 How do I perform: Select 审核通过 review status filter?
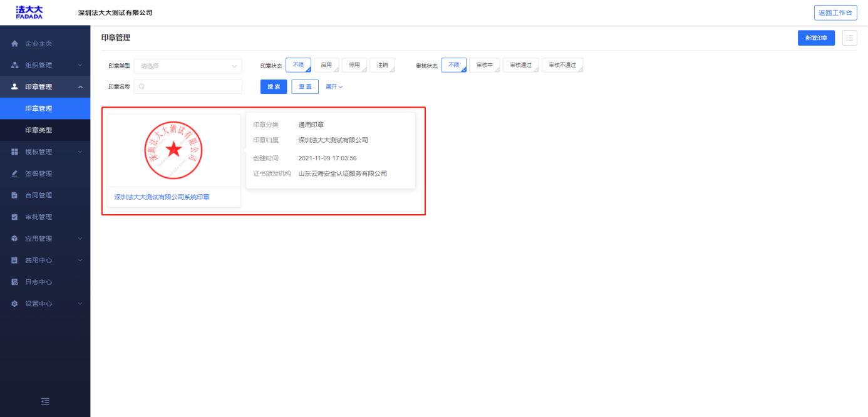(520, 65)
